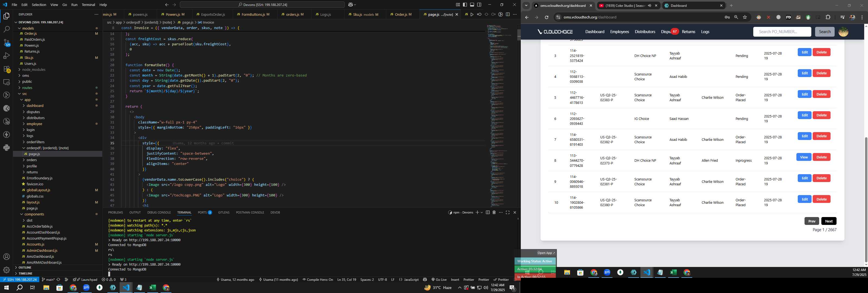Screen dimensions: 868x293
Task: Open the Run and Debug view
Action: [7, 56]
